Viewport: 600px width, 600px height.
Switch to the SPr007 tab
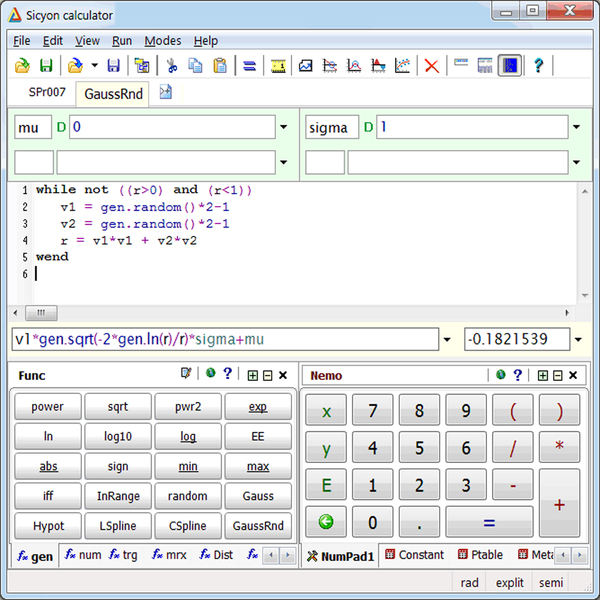tap(47, 92)
